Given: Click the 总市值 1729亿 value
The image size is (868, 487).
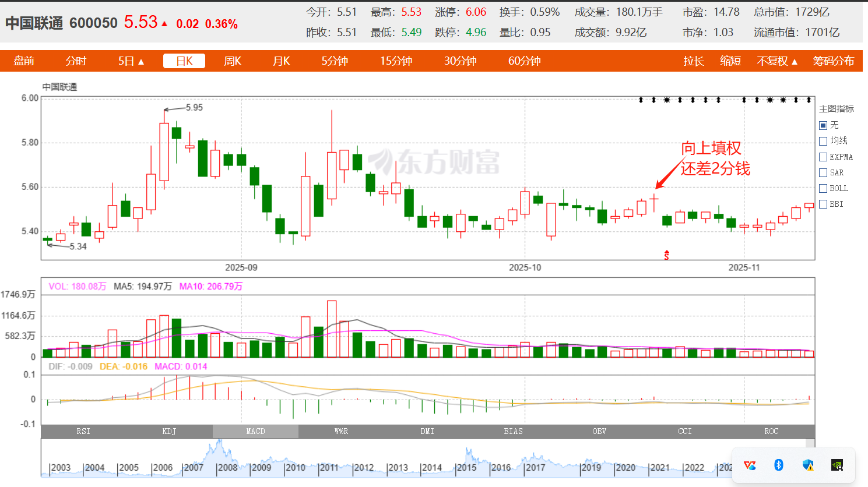Looking at the screenshot, I should pos(812,12).
